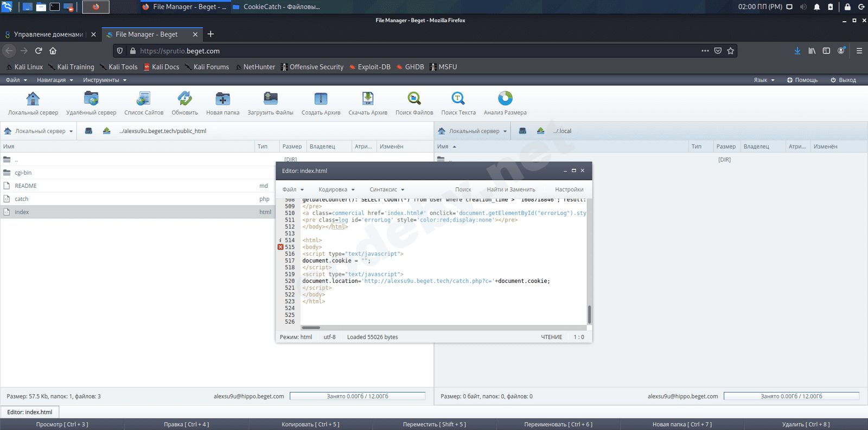Click right panel disk usage bar
Image resolution: width=868 pixels, height=430 pixels.
click(792, 396)
